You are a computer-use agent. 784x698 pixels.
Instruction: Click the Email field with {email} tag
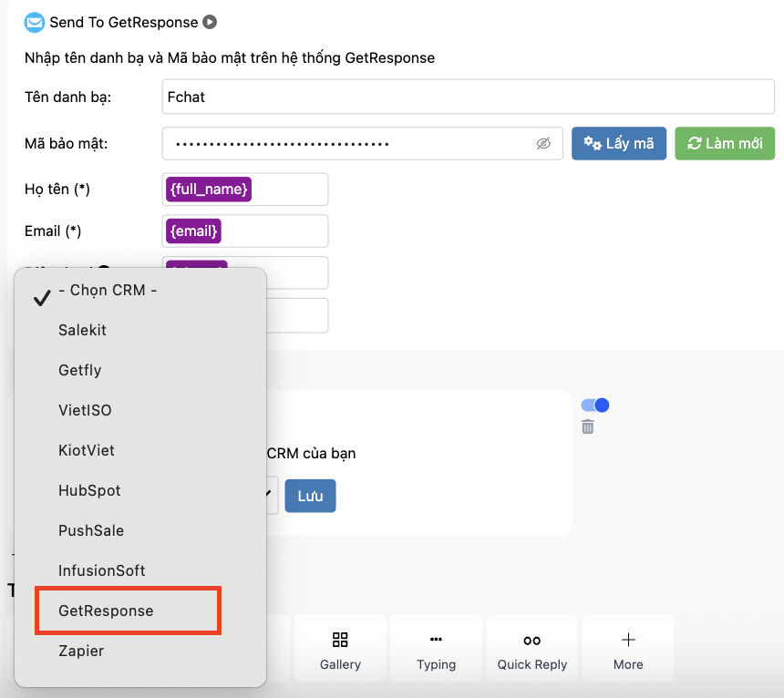(245, 231)
